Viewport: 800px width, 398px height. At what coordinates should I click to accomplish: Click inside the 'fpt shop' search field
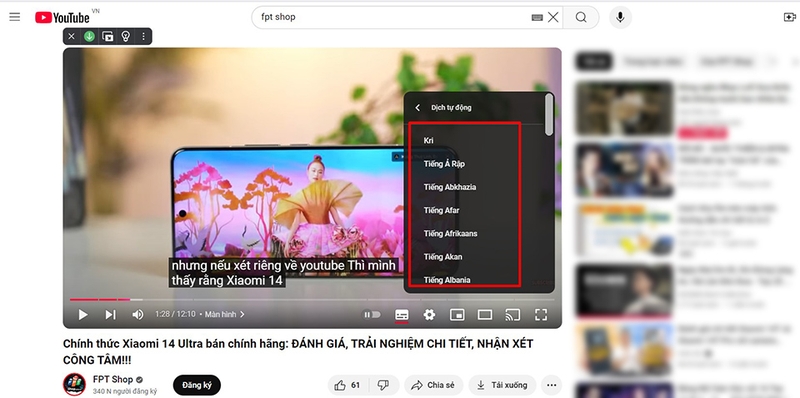(393, 17)
